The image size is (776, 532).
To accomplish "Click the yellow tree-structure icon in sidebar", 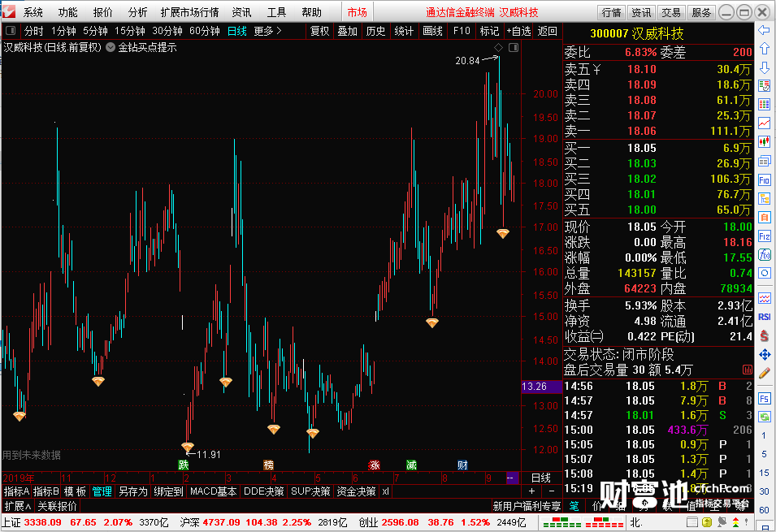I will (764, 198).
